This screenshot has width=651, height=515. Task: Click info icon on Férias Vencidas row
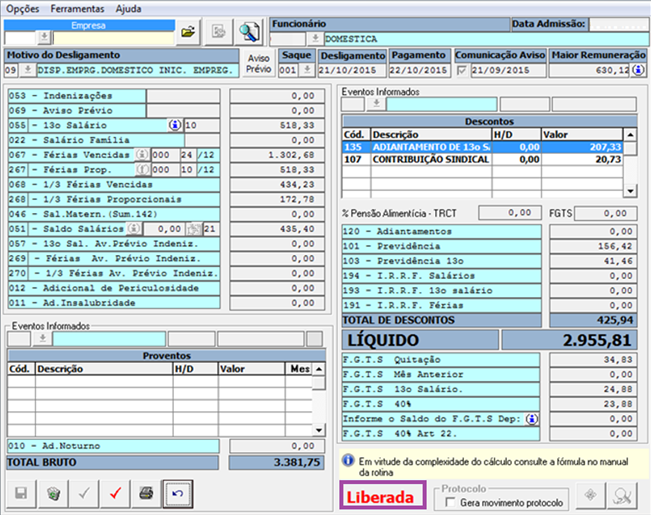[142, 154]
